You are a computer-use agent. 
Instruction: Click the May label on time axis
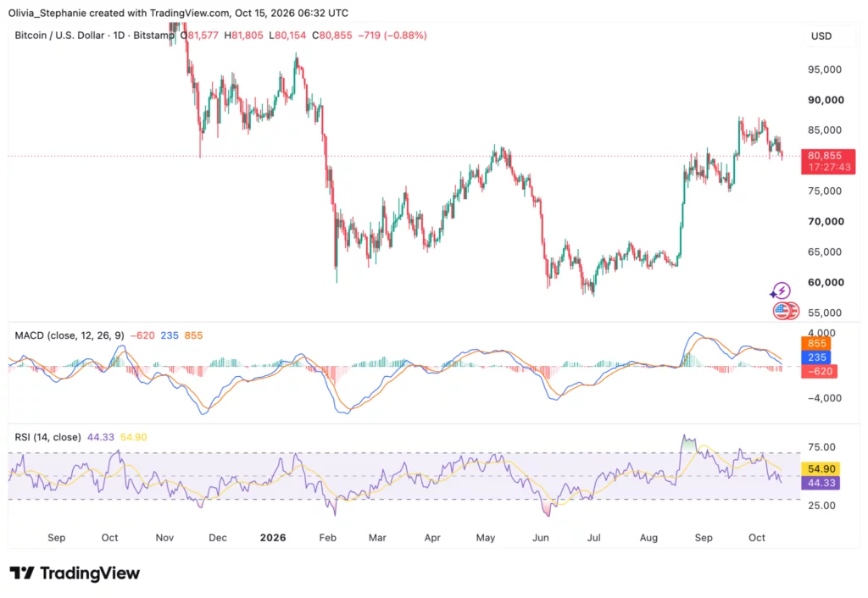pyautogui.click(x=486, y=538)
